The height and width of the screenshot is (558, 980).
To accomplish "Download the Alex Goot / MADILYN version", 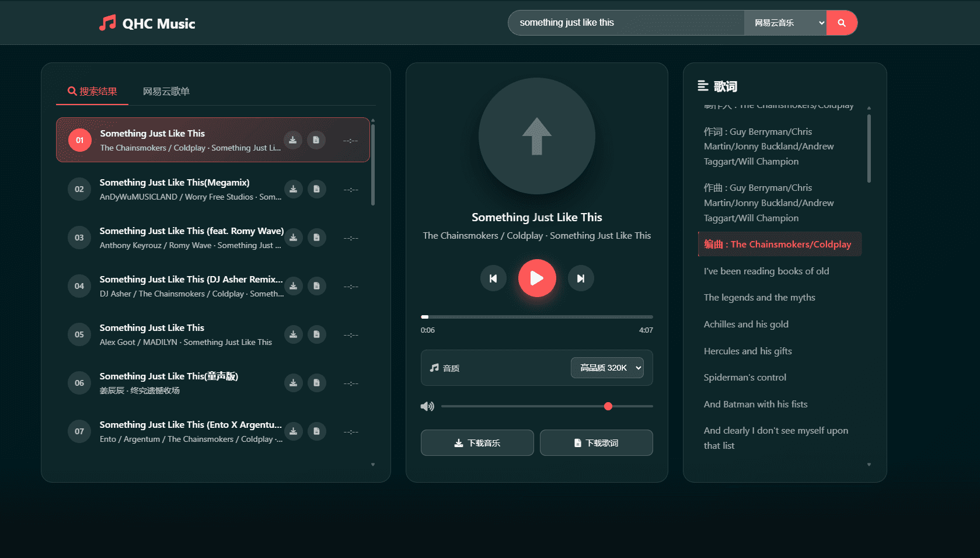I will click(x=293, y=334).
